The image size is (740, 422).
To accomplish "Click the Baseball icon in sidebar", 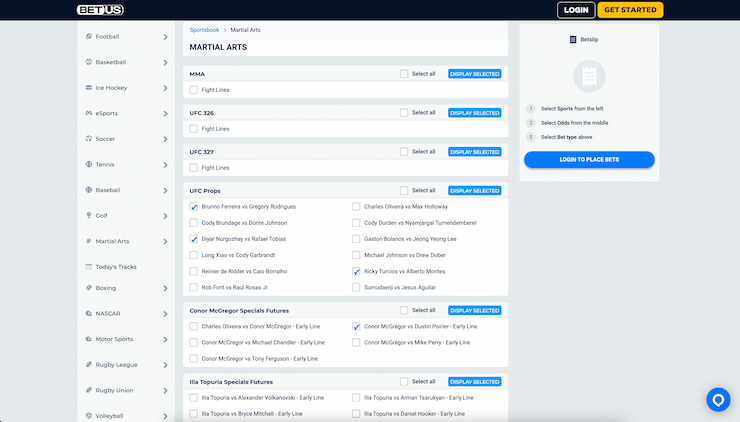I will pyautogui.click(x=89, y=190).
